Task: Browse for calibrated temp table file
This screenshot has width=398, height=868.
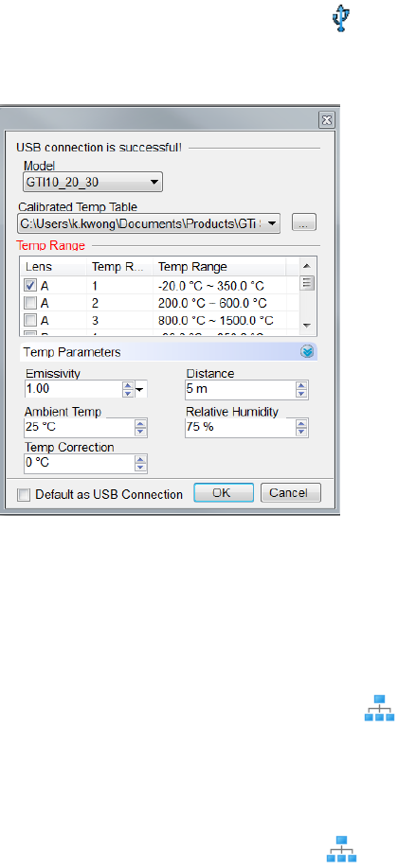Action: pyautogui.click(x=304, y=223)
